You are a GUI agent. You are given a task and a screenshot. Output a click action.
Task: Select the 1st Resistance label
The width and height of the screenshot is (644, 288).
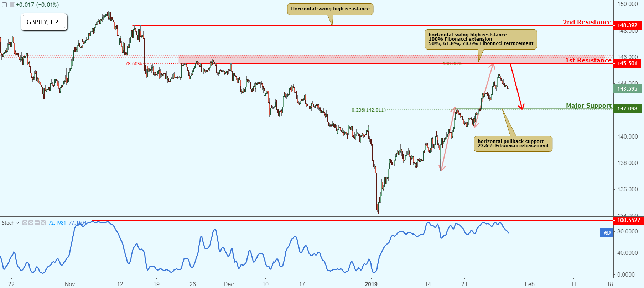(x=588, y=60)
